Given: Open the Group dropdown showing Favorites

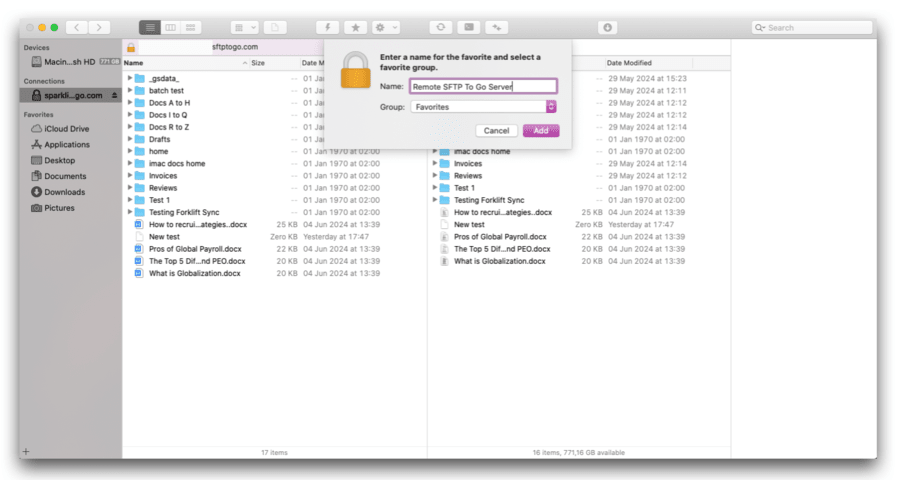Looking at the screenshot, I should (x=483, y=107).
